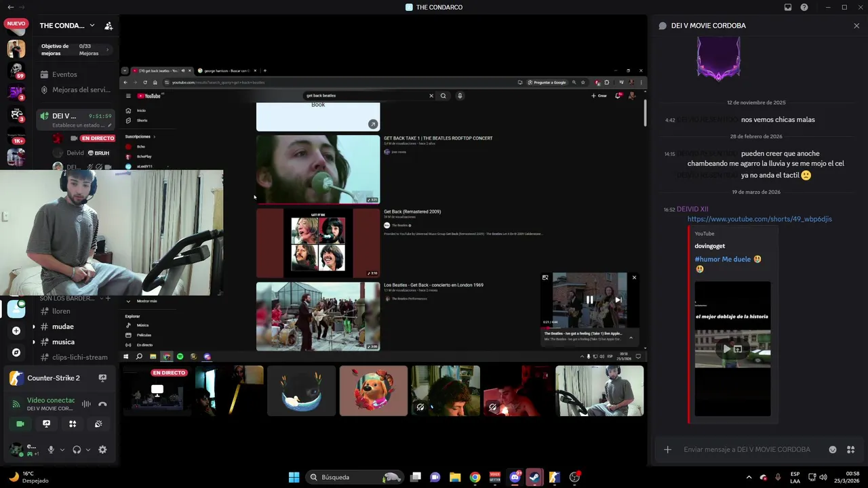868x488 pixels.
Task: Edit voice channel status pencil icon
Action: 110,125
